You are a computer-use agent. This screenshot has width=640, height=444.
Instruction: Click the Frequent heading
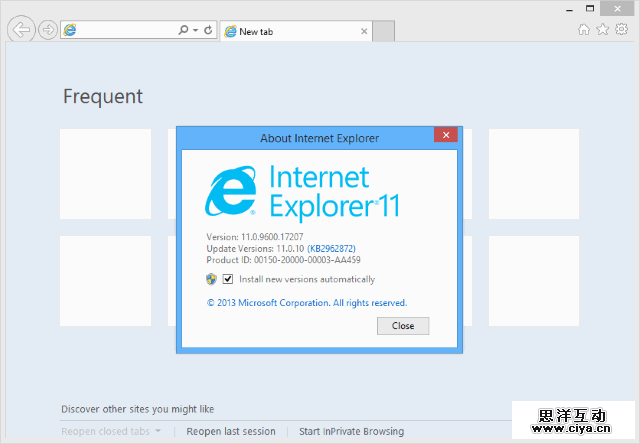[x=103, y=97]
